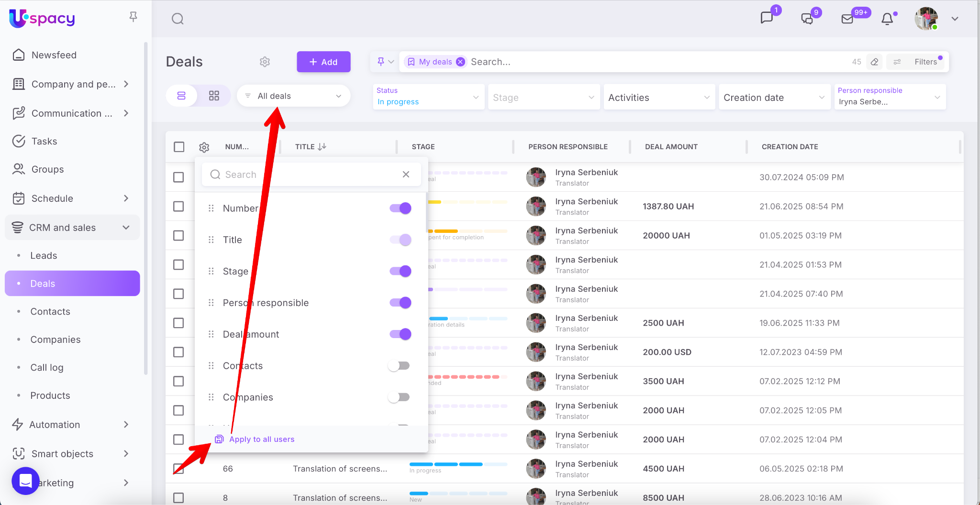Open Leads in the sidebar
The image size is (980, 505).
pos(44,255)
